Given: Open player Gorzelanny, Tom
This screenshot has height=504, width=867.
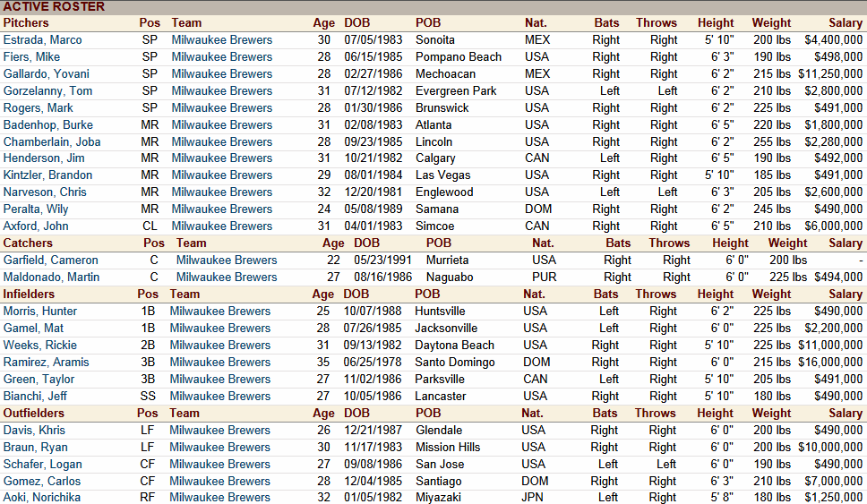Looking at the screenshot, I should pos(48,91).
